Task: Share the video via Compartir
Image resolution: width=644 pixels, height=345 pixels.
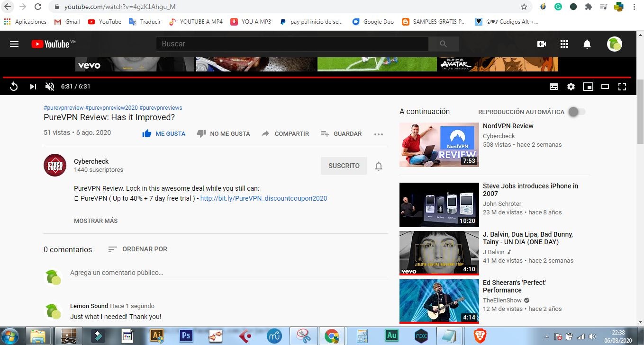Action: [x=285, y=134]
